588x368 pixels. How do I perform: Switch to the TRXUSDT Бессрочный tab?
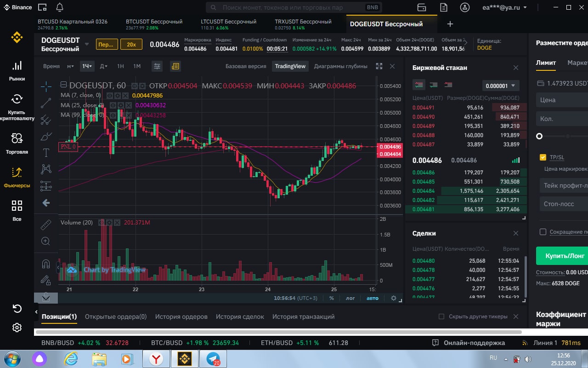[x=303, y=25]
